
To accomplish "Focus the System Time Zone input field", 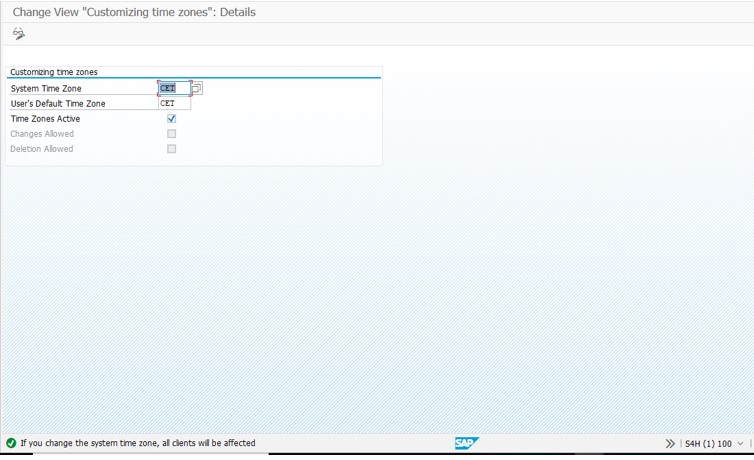I will (x=175, y=88).
